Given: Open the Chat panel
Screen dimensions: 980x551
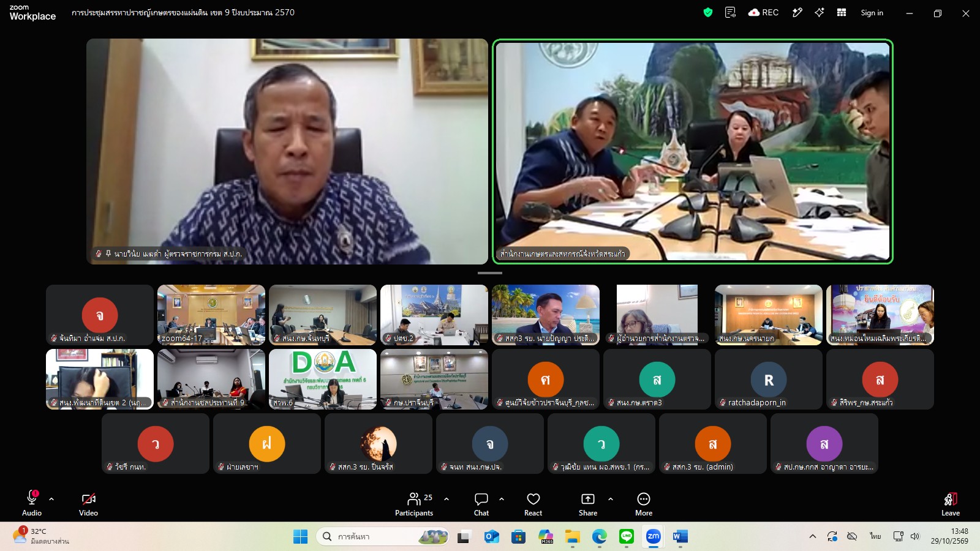Looking at the screenshot, I should coord(481,504).
